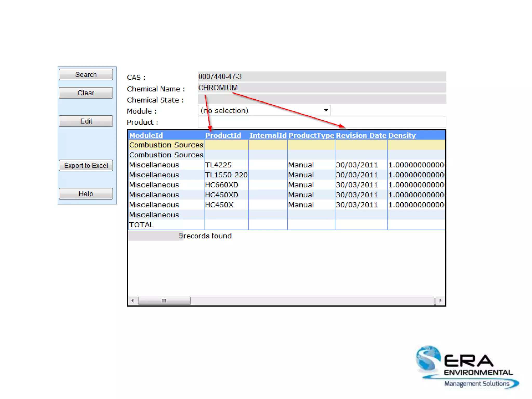Sort by ProductId column header

point(223,135)
